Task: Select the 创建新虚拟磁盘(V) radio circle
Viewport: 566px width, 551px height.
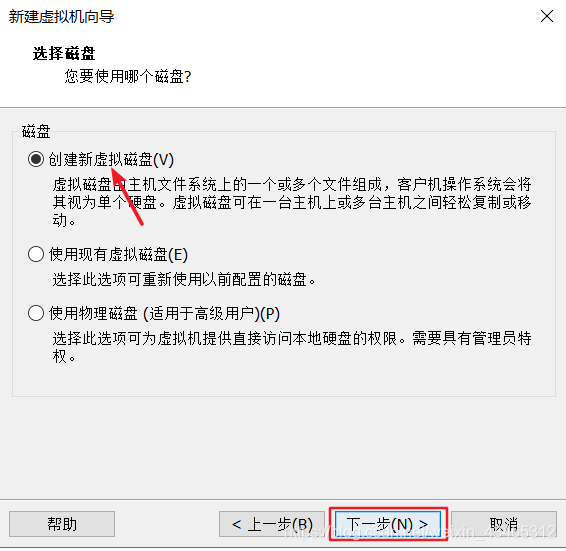Action: click(x=36, y=159)
